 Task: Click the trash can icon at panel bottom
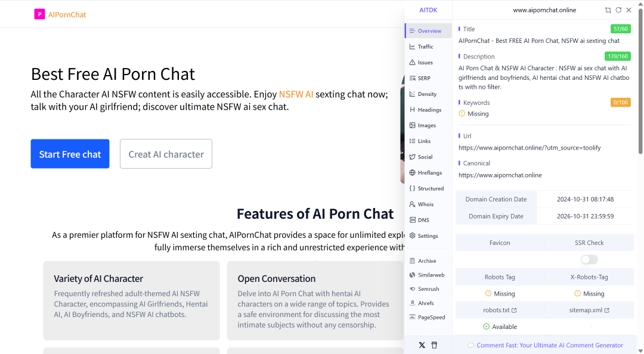pyautogui.click(x=434, y=345)
